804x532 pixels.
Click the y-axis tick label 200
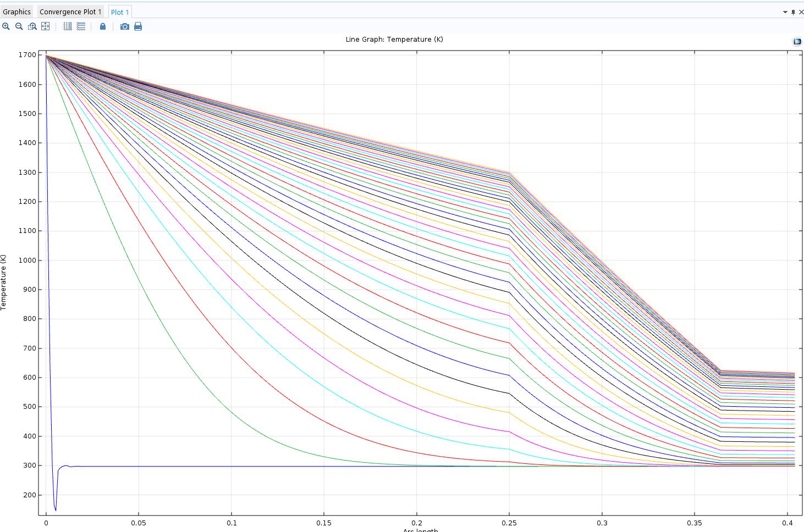29,495
